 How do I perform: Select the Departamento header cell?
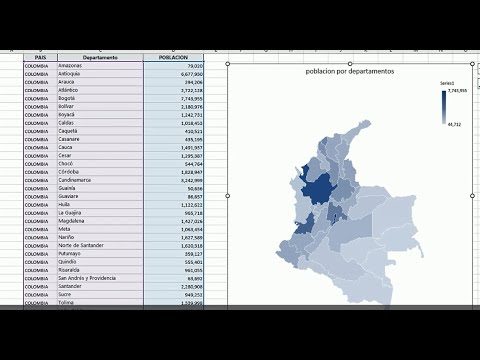pos(100,57)
